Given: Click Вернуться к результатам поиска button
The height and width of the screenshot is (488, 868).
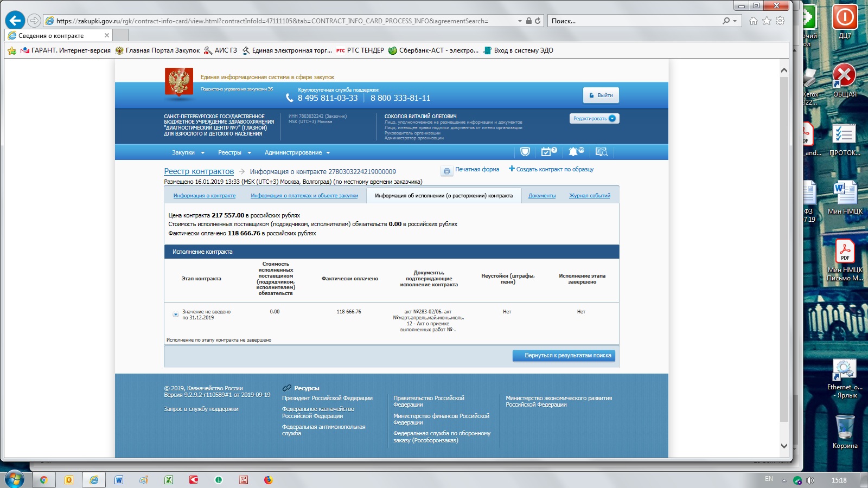Looking at the screenshot, I should pos(564,356).
